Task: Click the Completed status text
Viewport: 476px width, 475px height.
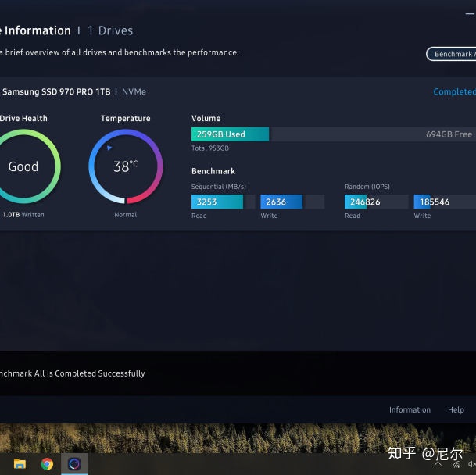Action: pyautogui.click(x=454, y=91)
